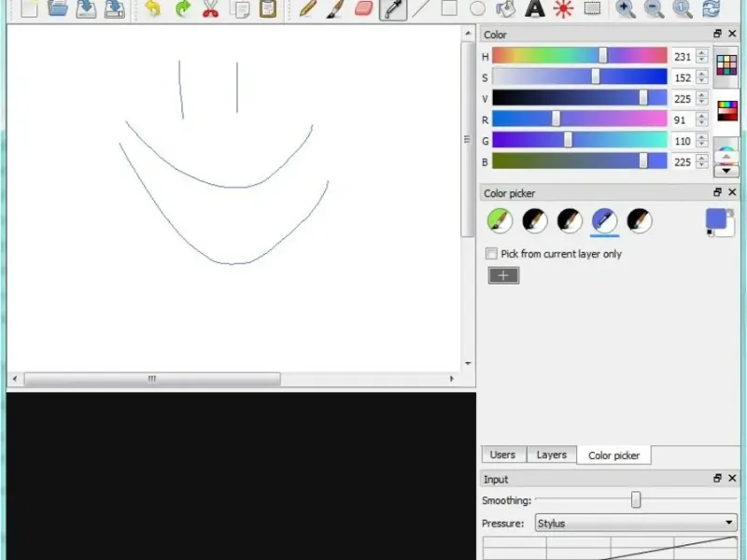Click the green Redo arrow icon
This screenshot has width=747, height=560.
(182, 8)
